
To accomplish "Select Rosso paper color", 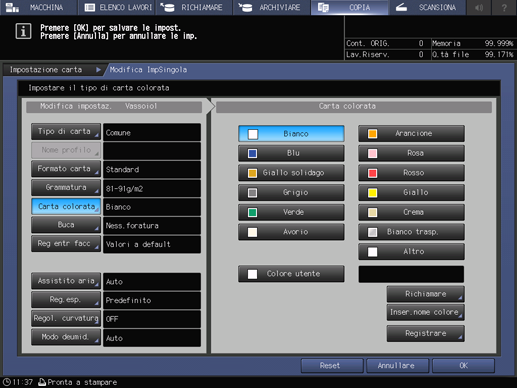I will point(411,173).
